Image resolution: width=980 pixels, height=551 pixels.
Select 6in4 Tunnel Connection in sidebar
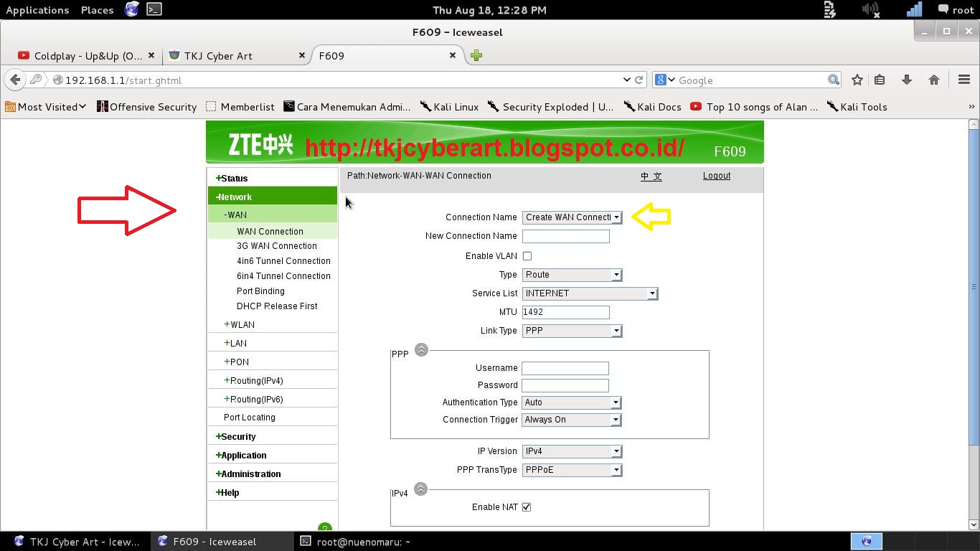283,275
